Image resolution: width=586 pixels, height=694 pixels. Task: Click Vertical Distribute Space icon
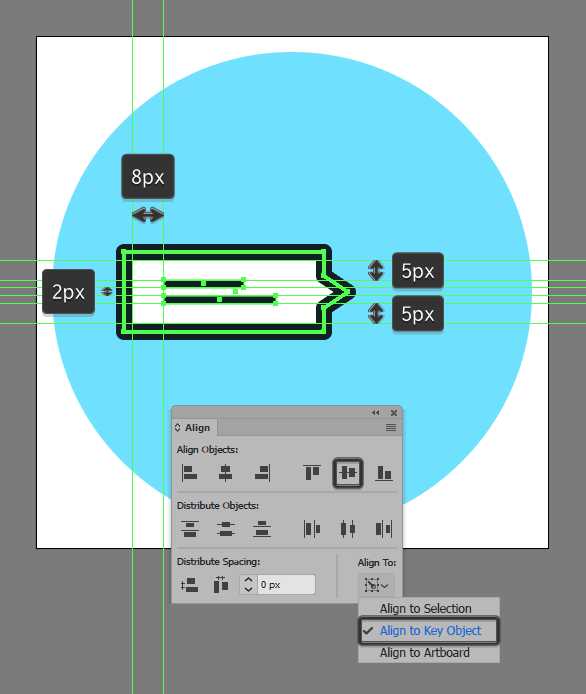tap(189, 585)
